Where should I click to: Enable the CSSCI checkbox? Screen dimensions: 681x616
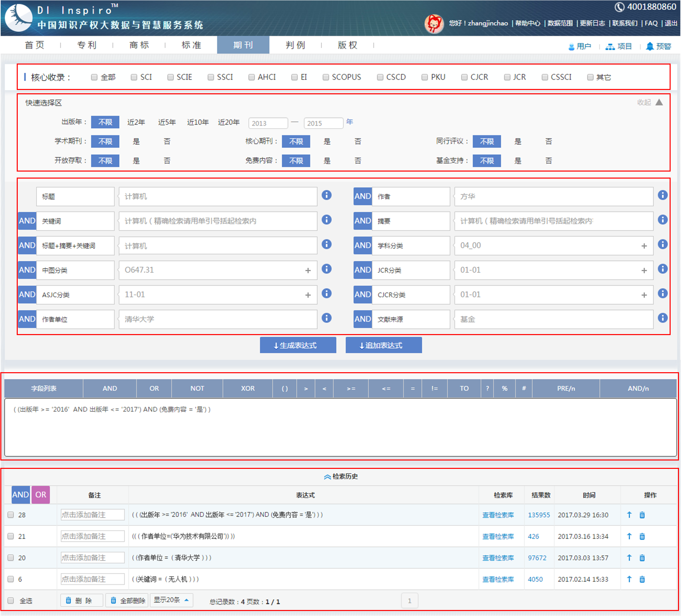pos(544,77)
